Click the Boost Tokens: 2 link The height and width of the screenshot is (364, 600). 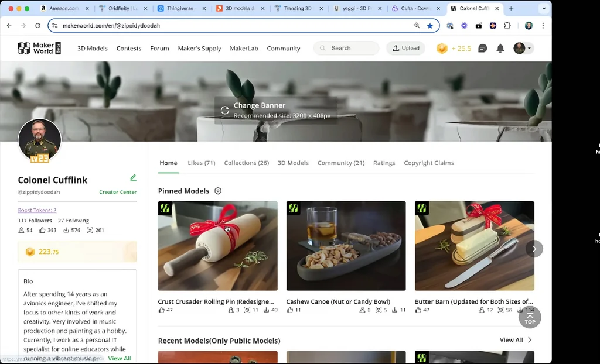click(x=37, y=210)
